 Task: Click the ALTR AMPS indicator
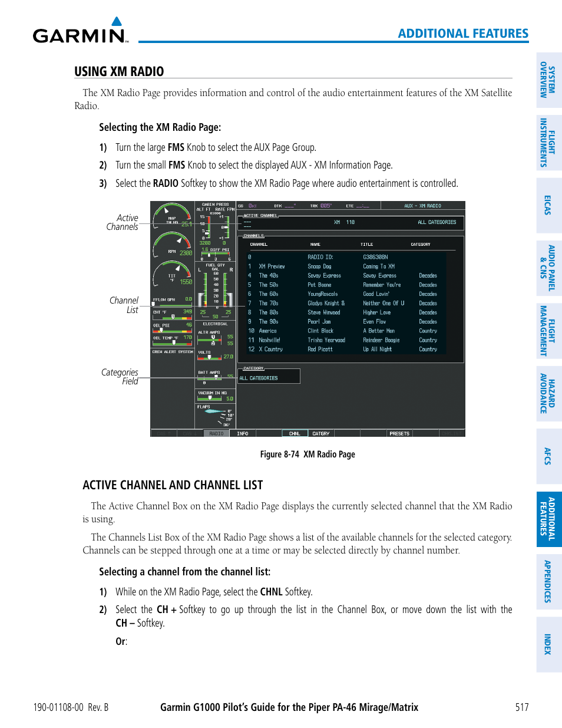tap(215, 338)
